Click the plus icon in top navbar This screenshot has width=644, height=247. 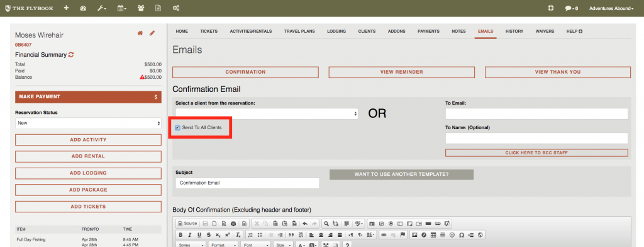coord(66,8)
